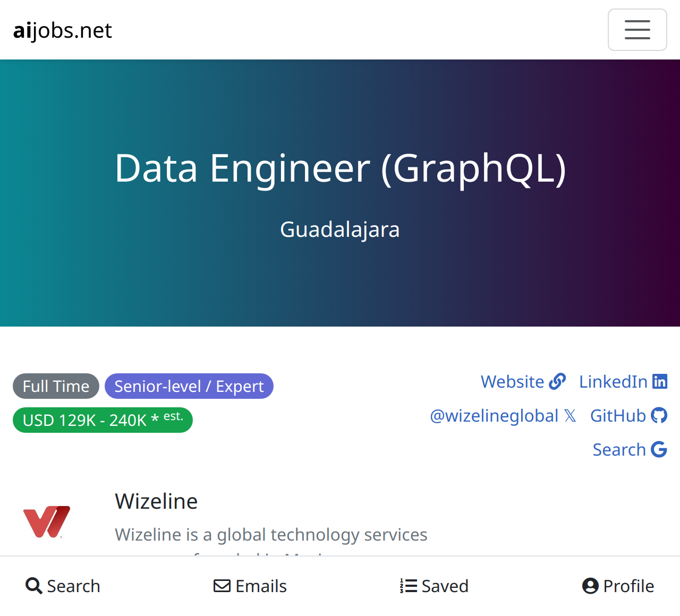Image resolution: width=680 pixels, height=616 pixels.
Task: Open the Wizeline company logo
Action: (x=47, y=521)
